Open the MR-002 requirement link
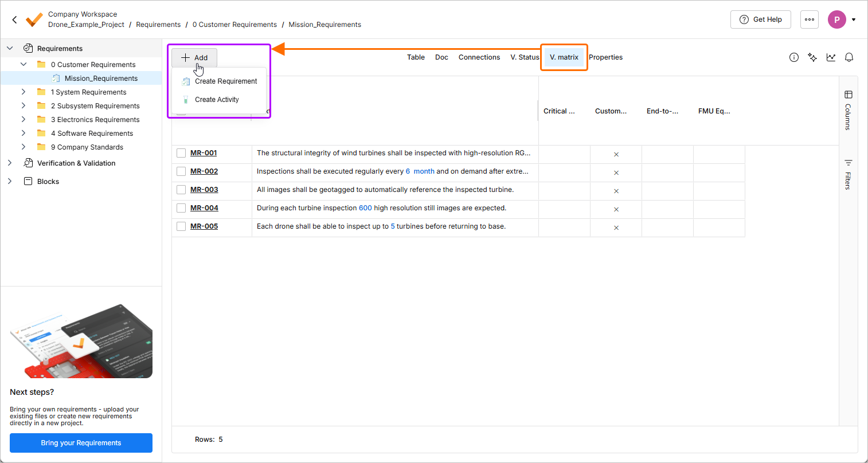The height and width of the screenshot is (463, 868). tap(204, 171)
